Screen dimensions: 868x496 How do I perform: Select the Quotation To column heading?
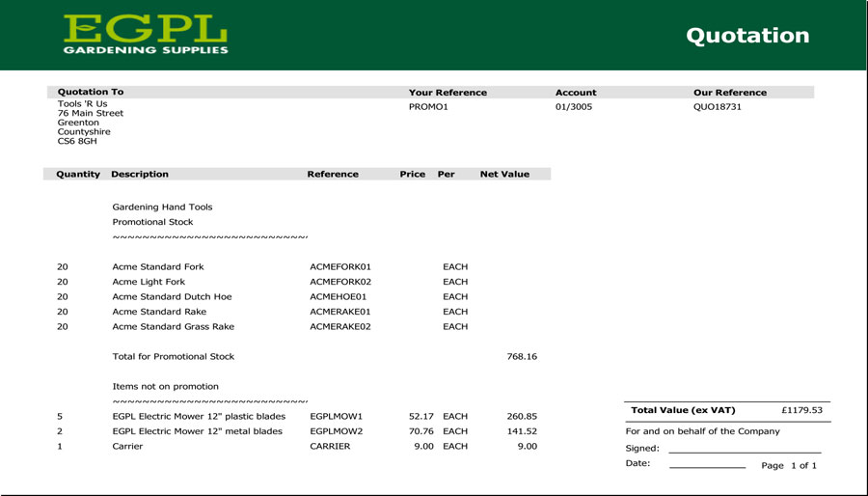pyautogui.click(x=91, y=93)
